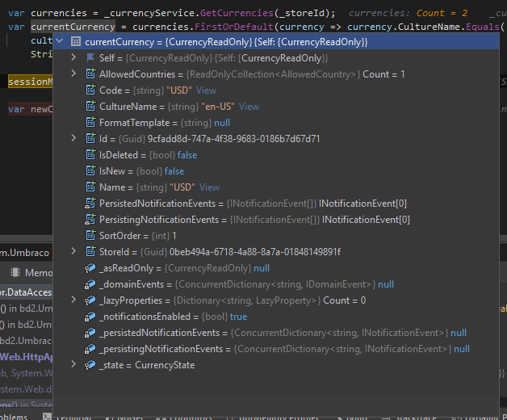Click the currentCurrency variable in code
The image size is (507, 420).
click(x=73, y=27)
